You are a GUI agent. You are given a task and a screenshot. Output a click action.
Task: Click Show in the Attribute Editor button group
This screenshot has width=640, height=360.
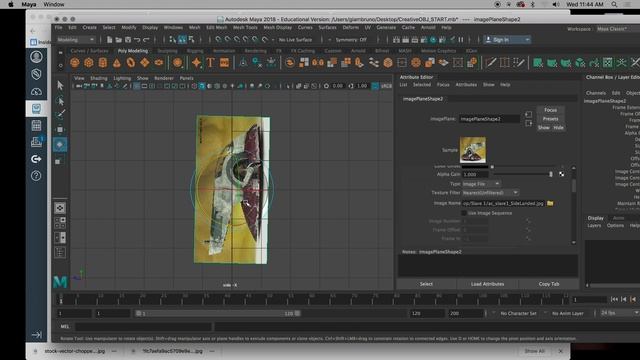pyautogui.click(x=544, y=127)
